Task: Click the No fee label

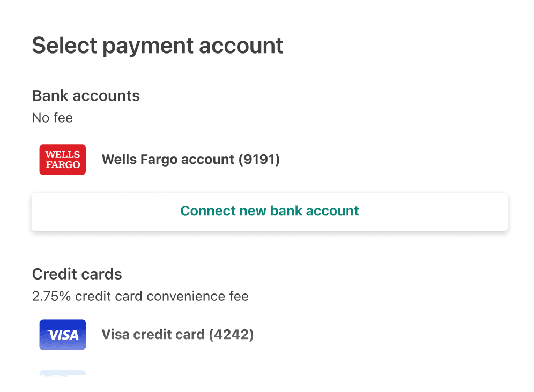Action: click(52, 118)
